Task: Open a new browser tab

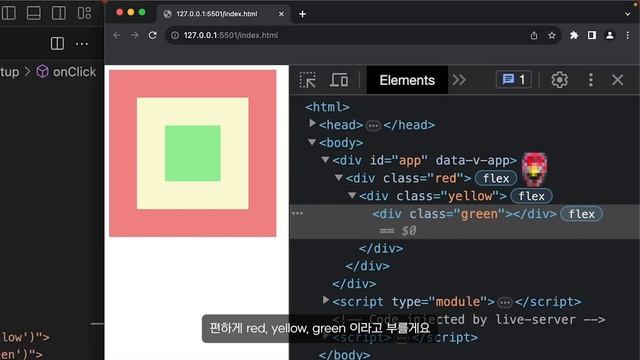Action: (302, 14)
